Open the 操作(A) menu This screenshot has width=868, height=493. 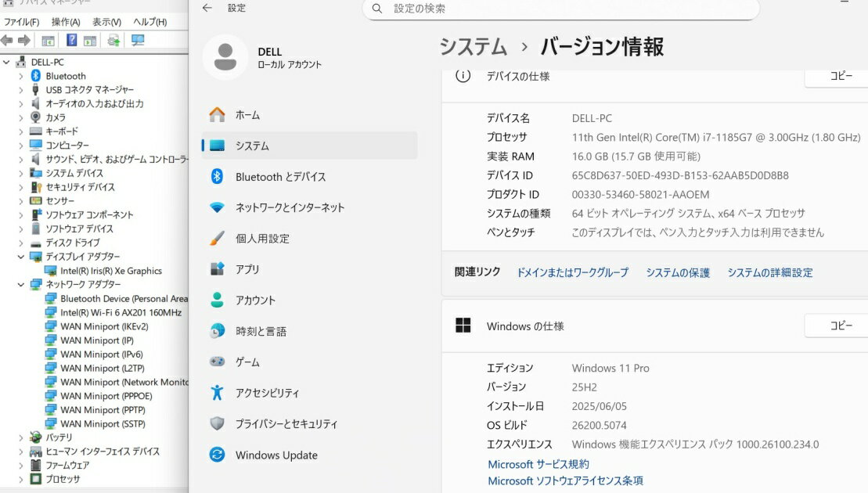(66, 22)
